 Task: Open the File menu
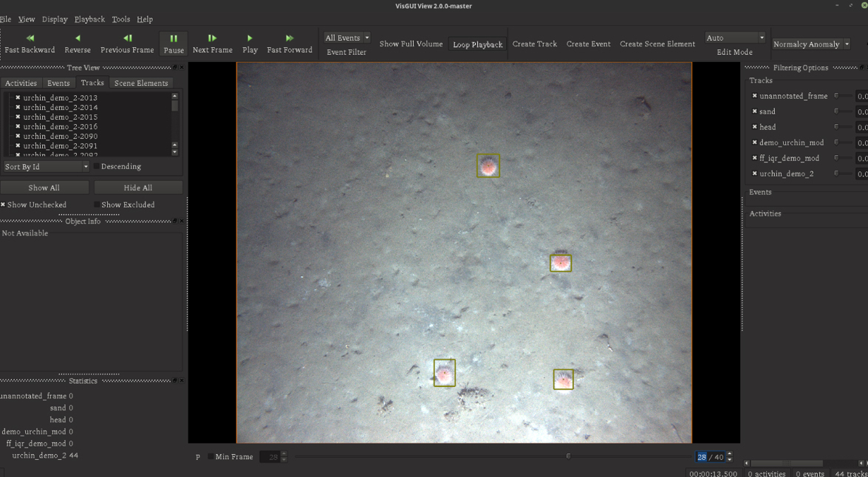[x=5, y=18]
